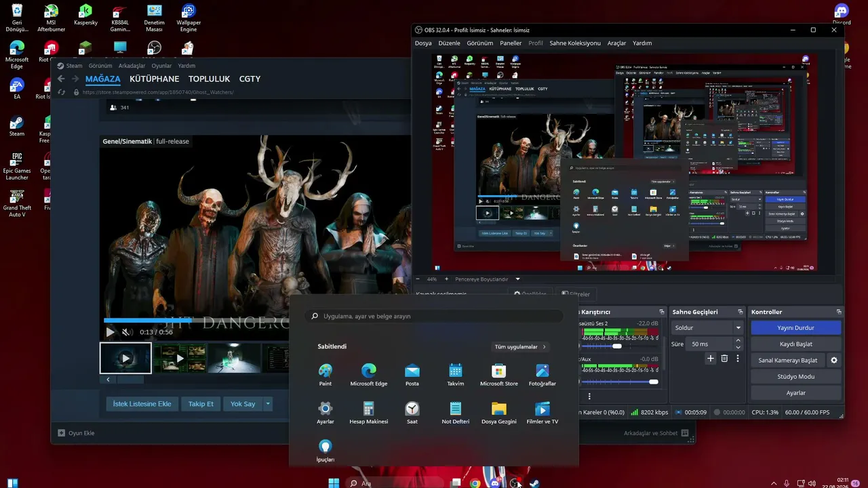Open Paint from the pinned apps

325,374
